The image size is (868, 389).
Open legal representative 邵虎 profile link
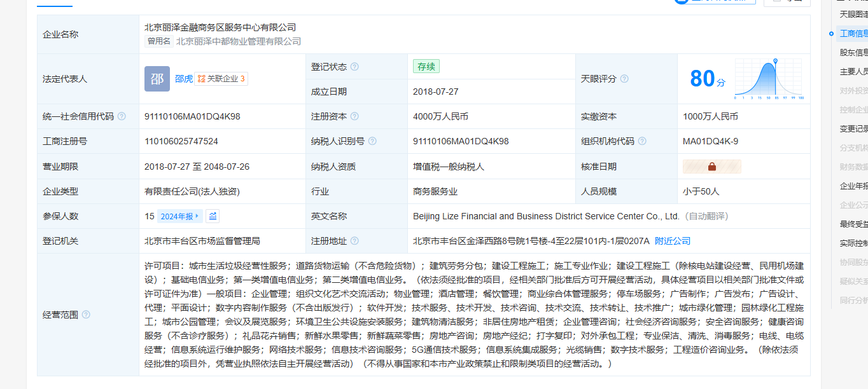click(x=183, y=79)
